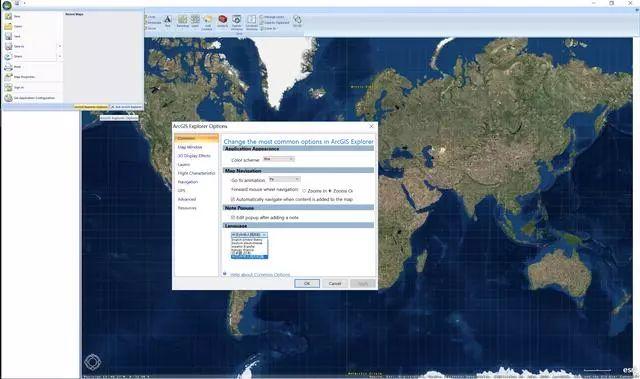Click Manage Layers in the ribbon

(272, 17)
